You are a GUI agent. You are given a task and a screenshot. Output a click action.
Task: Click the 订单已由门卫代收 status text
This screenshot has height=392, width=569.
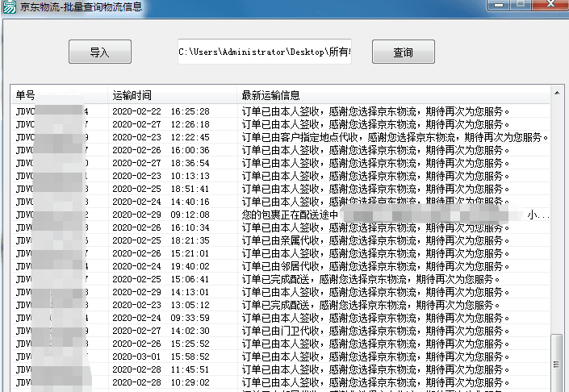(281, 331)
